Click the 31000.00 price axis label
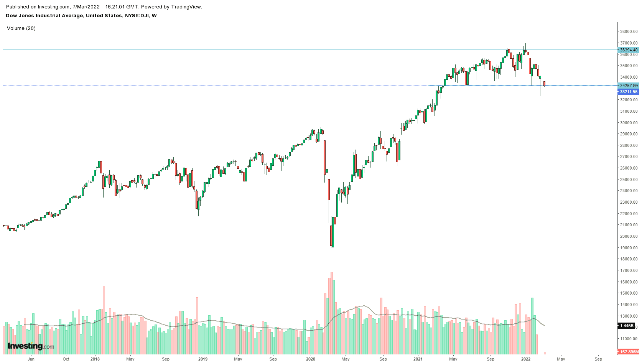Viewport: 642px width, 364px height. [x=629, y=111]
